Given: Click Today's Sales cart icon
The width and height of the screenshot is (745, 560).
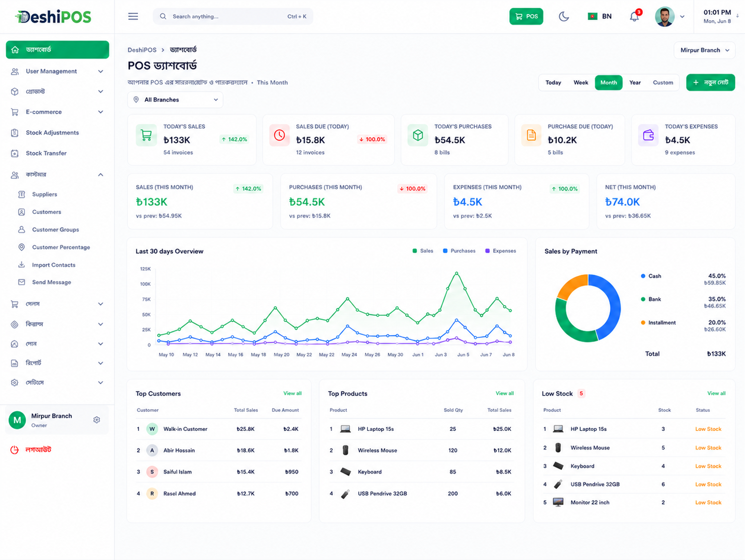Looking at the screenshot, I should (146, 136).
